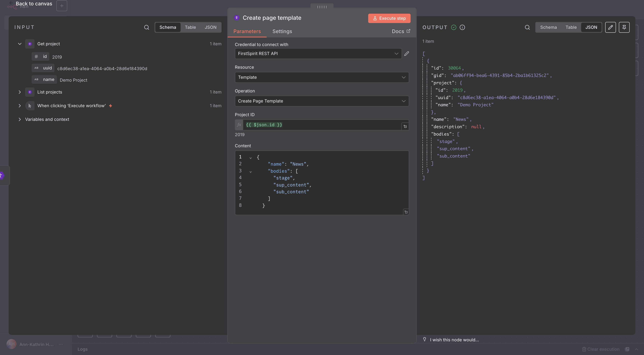Switch OUTPUT view to JSON

[x=591, y=27]
